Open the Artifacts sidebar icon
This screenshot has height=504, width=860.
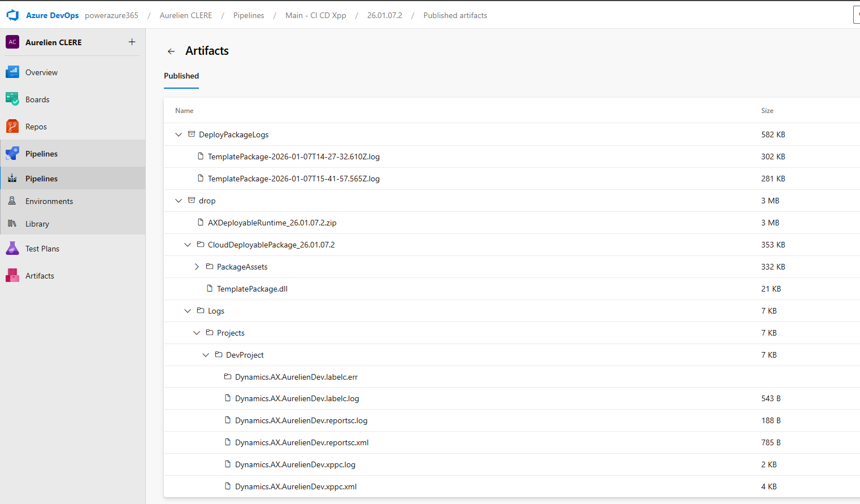coord(12,276)
